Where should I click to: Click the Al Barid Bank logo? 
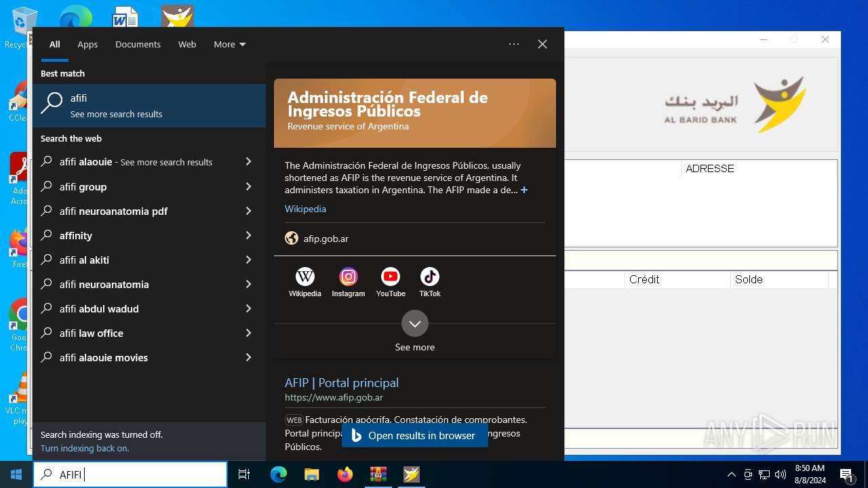coord(735,104)
